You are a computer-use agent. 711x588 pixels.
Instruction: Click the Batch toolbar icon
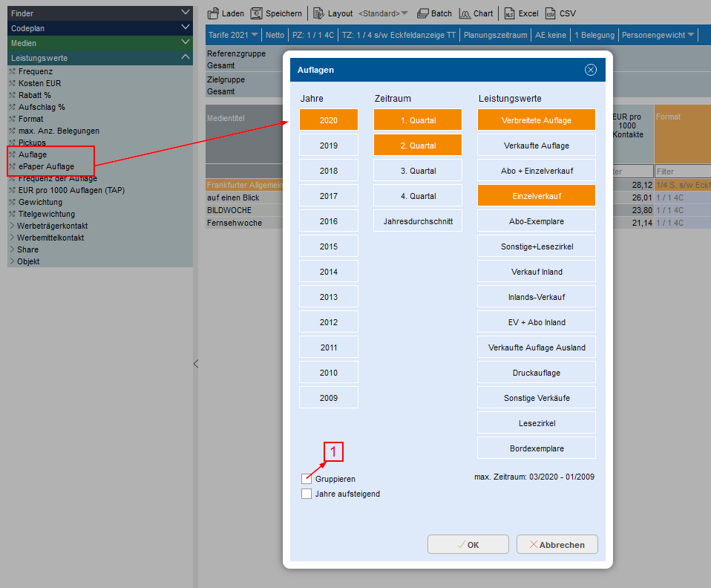423,13
